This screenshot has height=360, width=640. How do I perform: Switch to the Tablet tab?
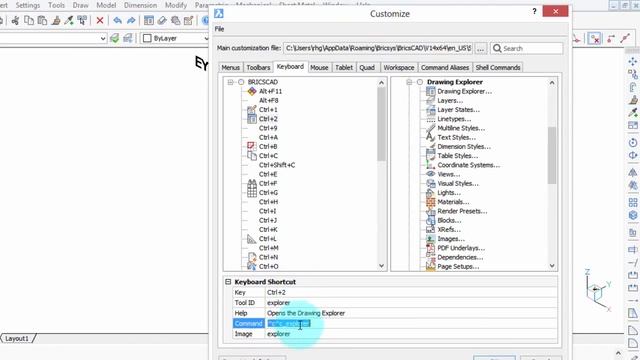tap(344, 67)
